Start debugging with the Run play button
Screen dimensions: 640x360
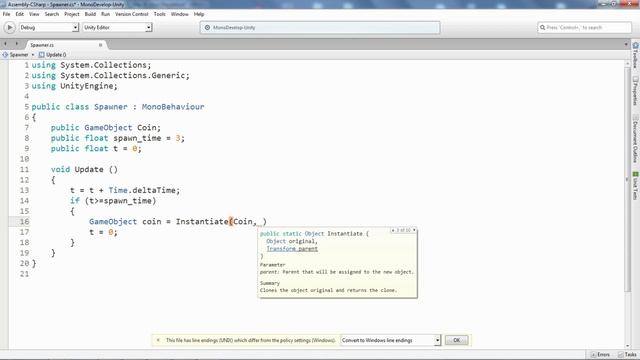tap(9, 27)
